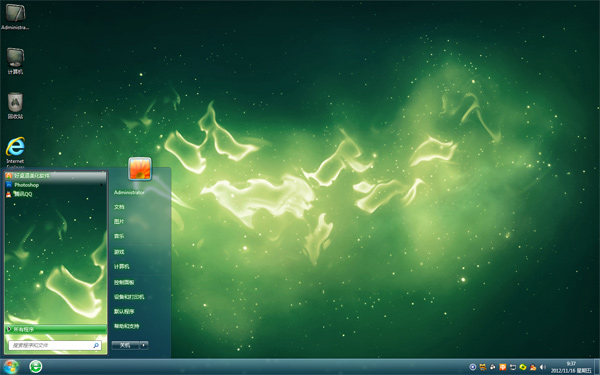Click the green and yellow tray icon
This screenshot has height=375, width=600.
coord(523,367)
